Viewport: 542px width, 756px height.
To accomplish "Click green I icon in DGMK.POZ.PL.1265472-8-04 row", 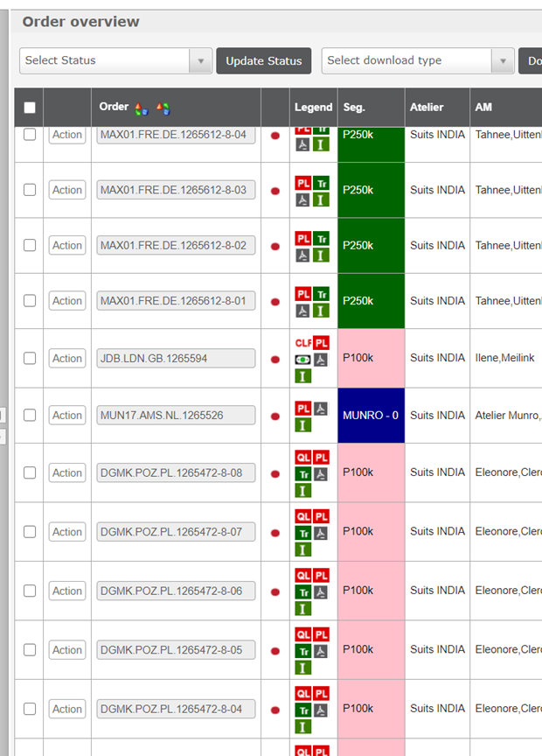I will coord(303,726).
